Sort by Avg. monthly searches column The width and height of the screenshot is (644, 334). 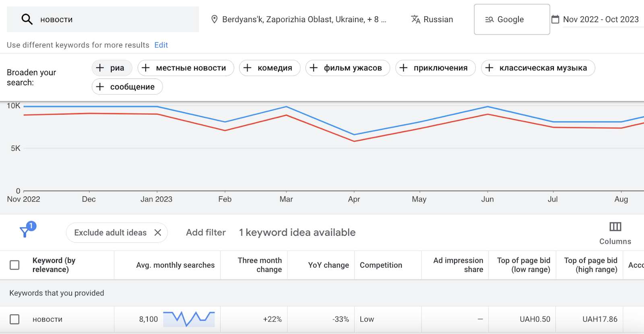tap(175, 265)
